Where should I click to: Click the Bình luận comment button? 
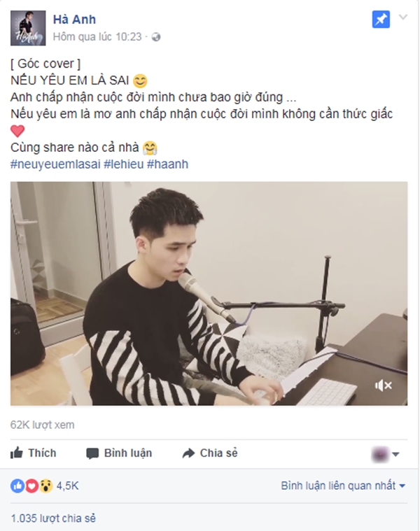pyautogui.click(x=119, y=453)
